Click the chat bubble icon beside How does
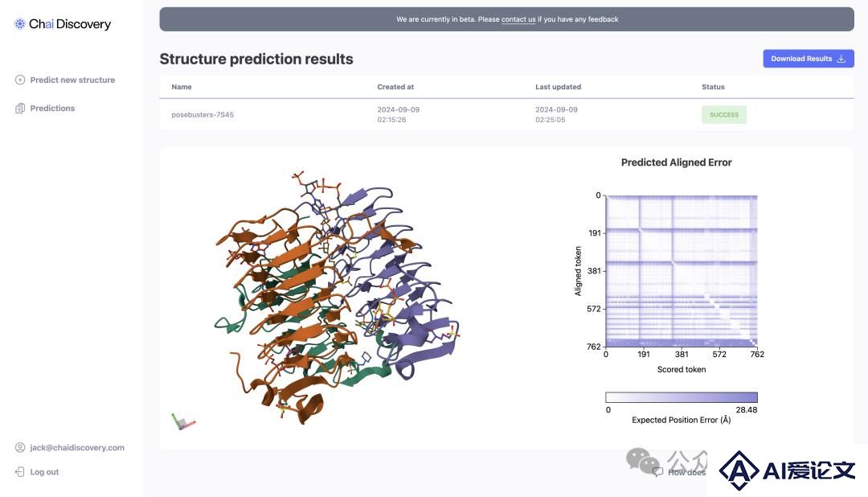This screenshot has height=497, width=868. click(657, 472)
